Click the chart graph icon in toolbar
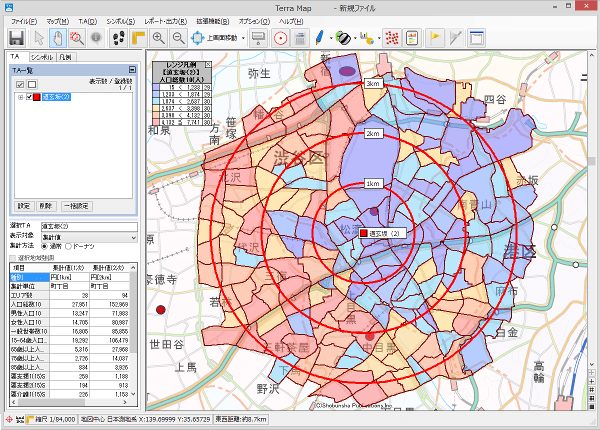The image size is (600, 430). [367, 38]
